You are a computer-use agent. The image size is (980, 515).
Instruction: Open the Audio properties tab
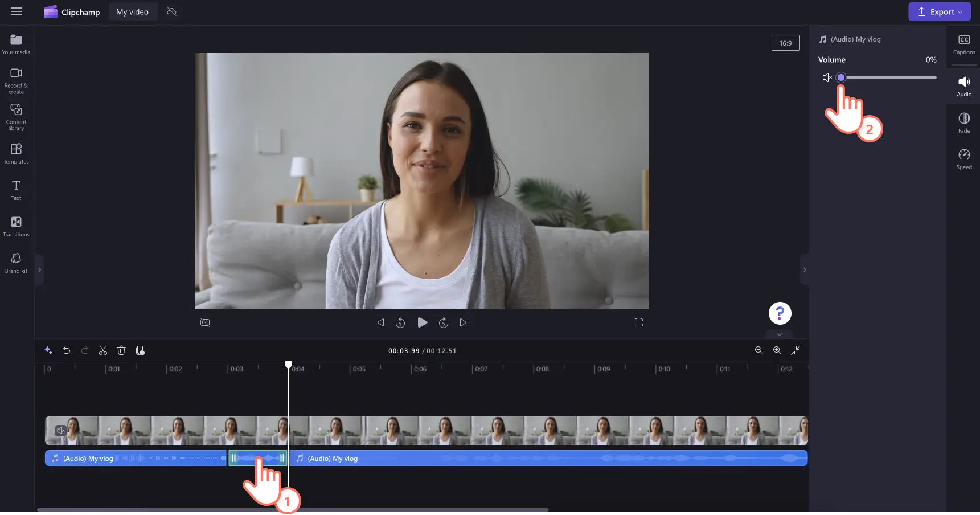963,87
